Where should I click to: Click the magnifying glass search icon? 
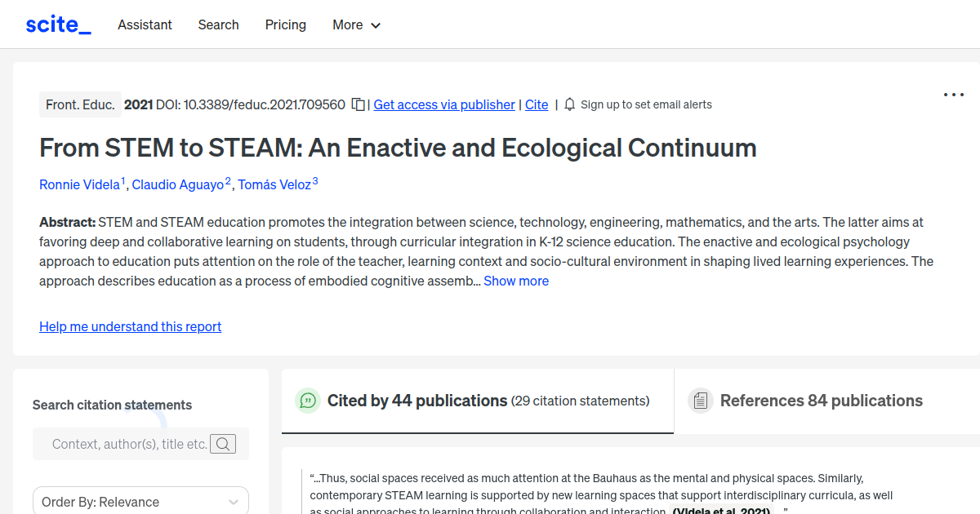223,444
